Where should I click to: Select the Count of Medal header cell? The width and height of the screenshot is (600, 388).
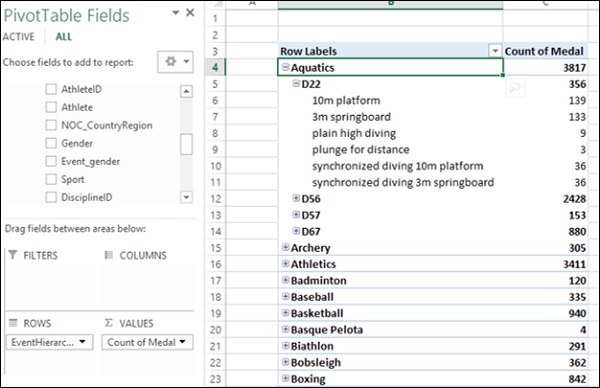(545, 51)
